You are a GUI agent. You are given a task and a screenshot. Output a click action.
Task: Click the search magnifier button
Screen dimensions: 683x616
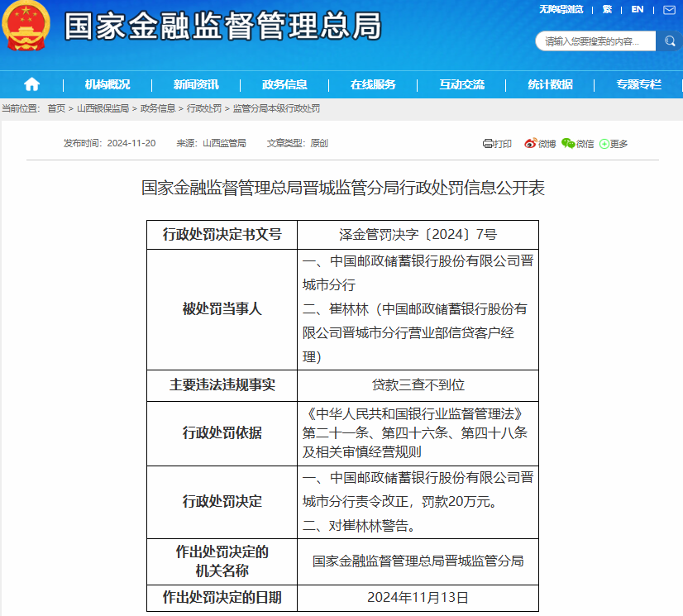(x=670, y=41)
